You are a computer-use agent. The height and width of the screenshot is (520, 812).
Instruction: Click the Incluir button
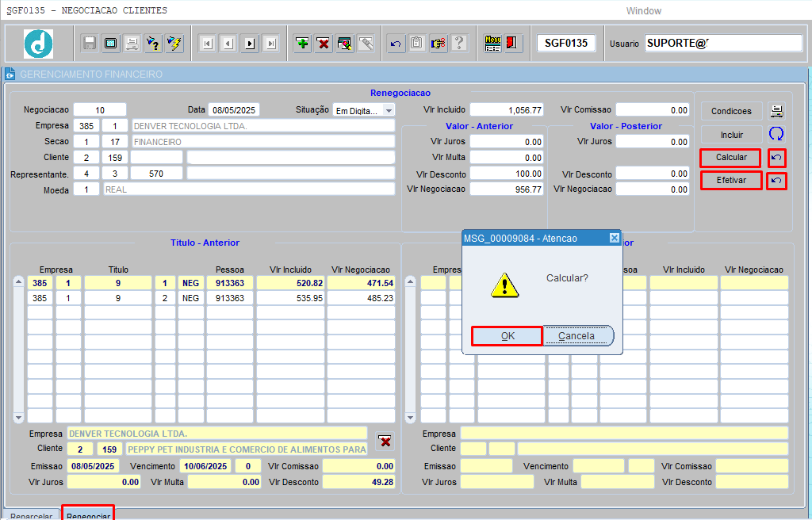pos(731,135)
